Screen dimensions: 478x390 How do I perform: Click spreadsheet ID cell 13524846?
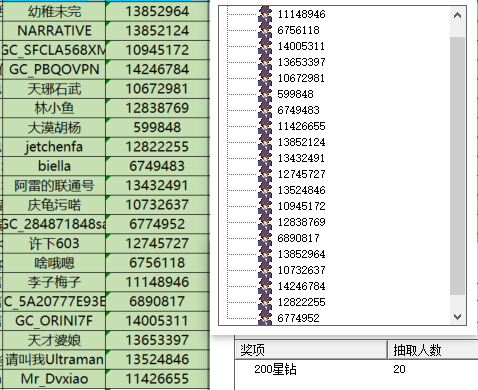tap(157, 359)
